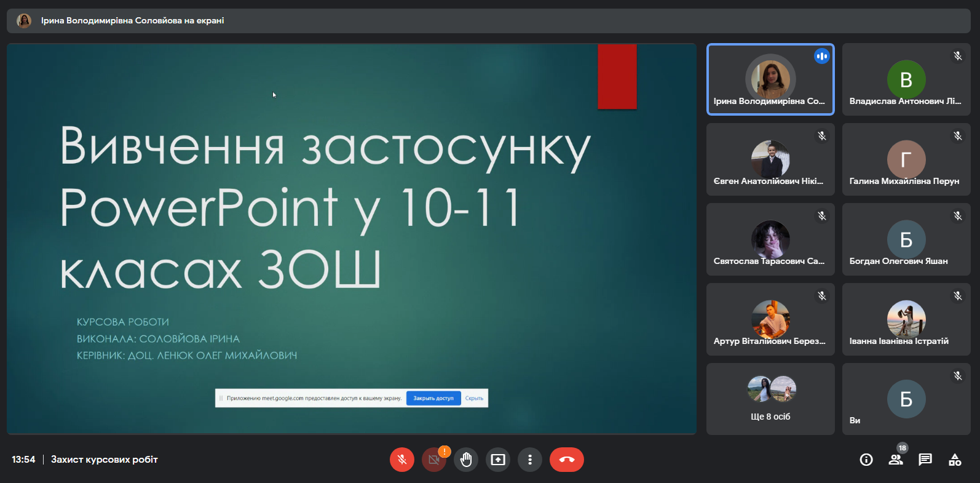980x483 pixels.
Task: Select Владислав Антонович participant tile
Action: pos(906,79)
